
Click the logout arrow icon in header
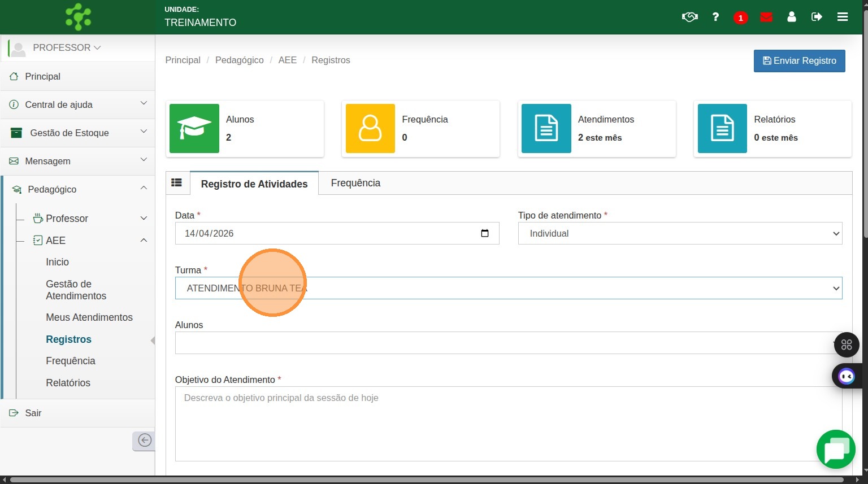817,17
